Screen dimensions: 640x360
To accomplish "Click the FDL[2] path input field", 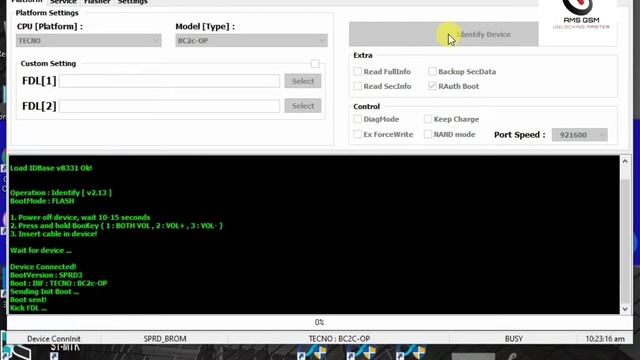I will (x=169, y=106).
